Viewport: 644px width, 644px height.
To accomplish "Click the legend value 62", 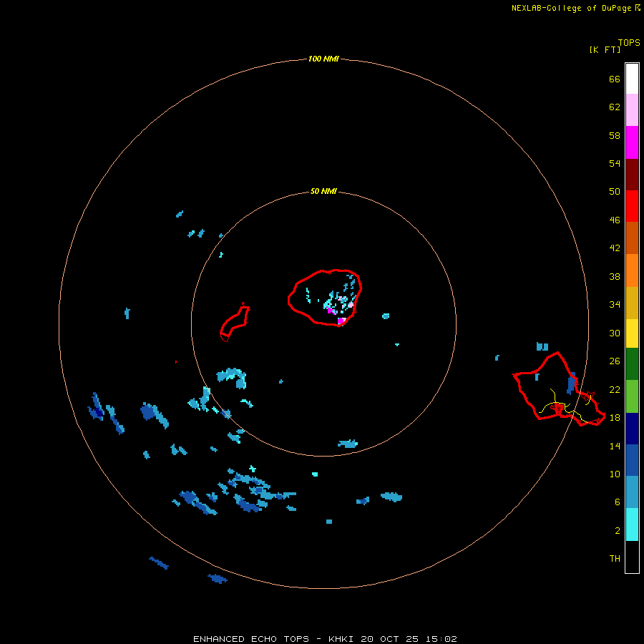I will pyautogui.click(x=615, y=107).
